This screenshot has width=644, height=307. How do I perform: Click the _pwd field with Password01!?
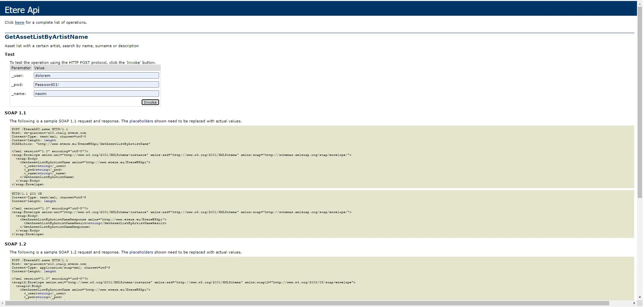pyautogui.click(x=96, y=85)
